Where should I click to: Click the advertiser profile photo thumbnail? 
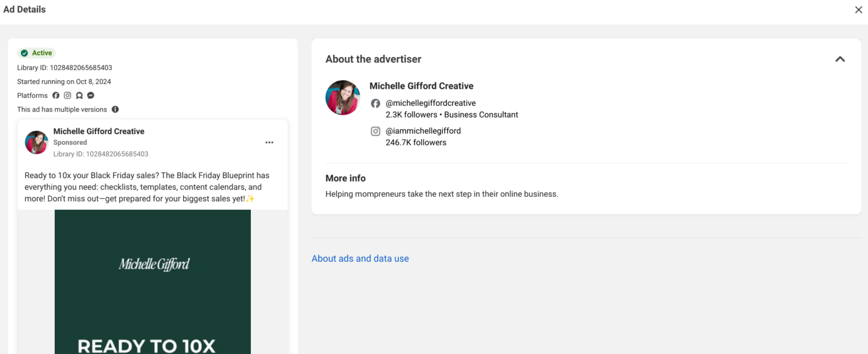(x=342, y=97)
